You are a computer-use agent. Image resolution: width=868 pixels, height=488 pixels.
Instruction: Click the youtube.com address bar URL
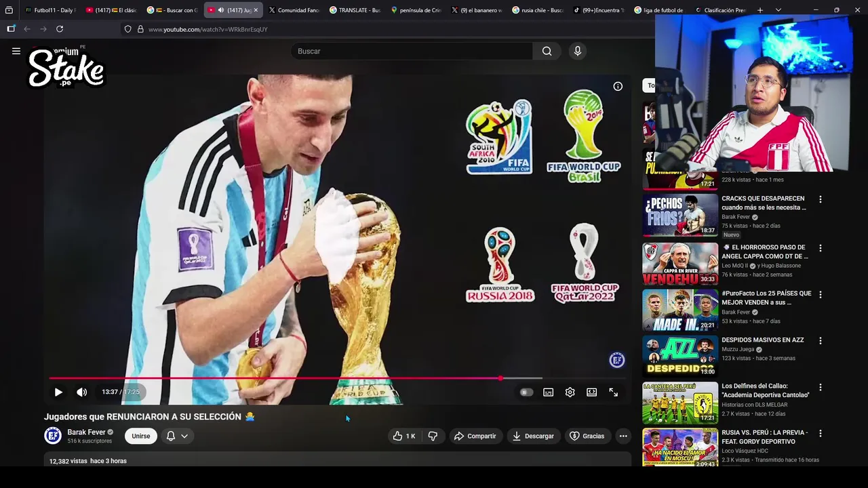[x=208, y=29]
